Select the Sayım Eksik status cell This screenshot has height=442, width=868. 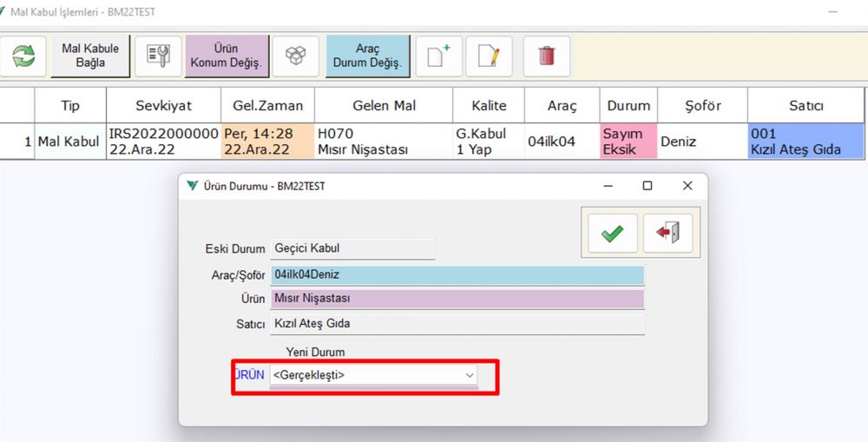pos(628,142)
